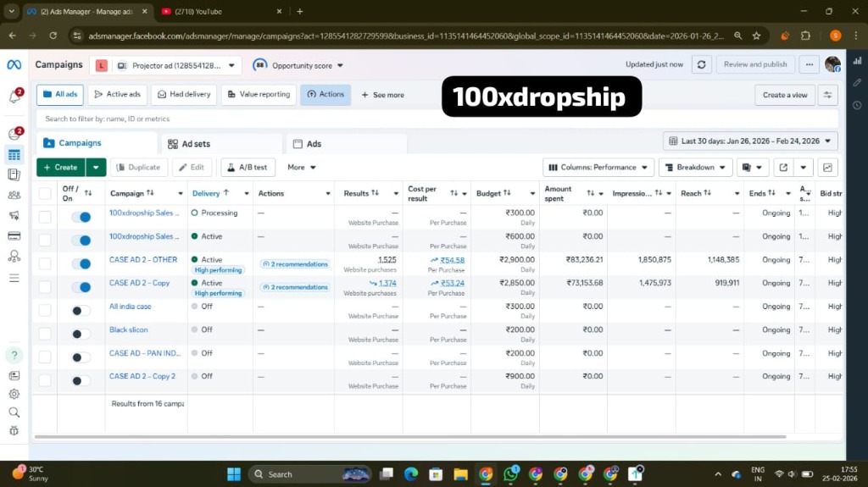Open Microsoft Edge from the taskbar
The width and height of the screenshot is (868, 487).
[411, 473]
